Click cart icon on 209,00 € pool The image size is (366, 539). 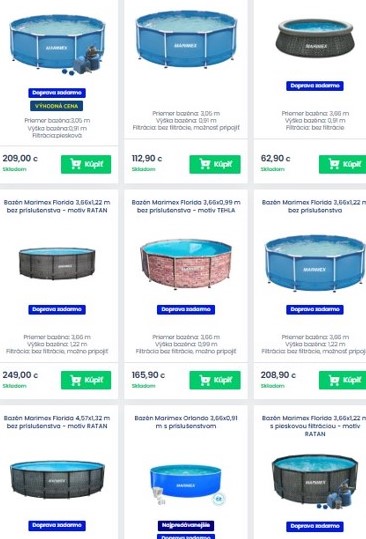(75, 164)
